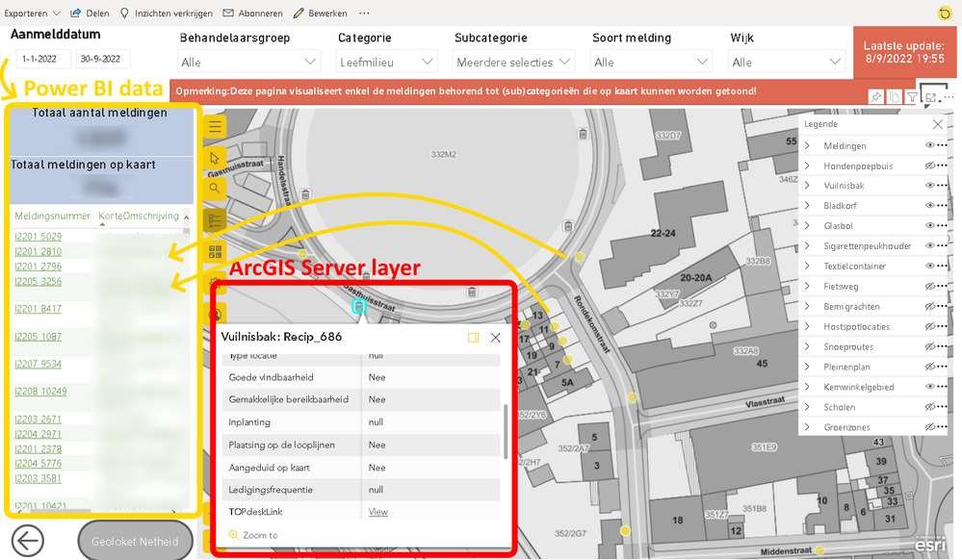Open the Subcategorie dropdown
Viewport: 962px width, 560px height.
point(513,62)
